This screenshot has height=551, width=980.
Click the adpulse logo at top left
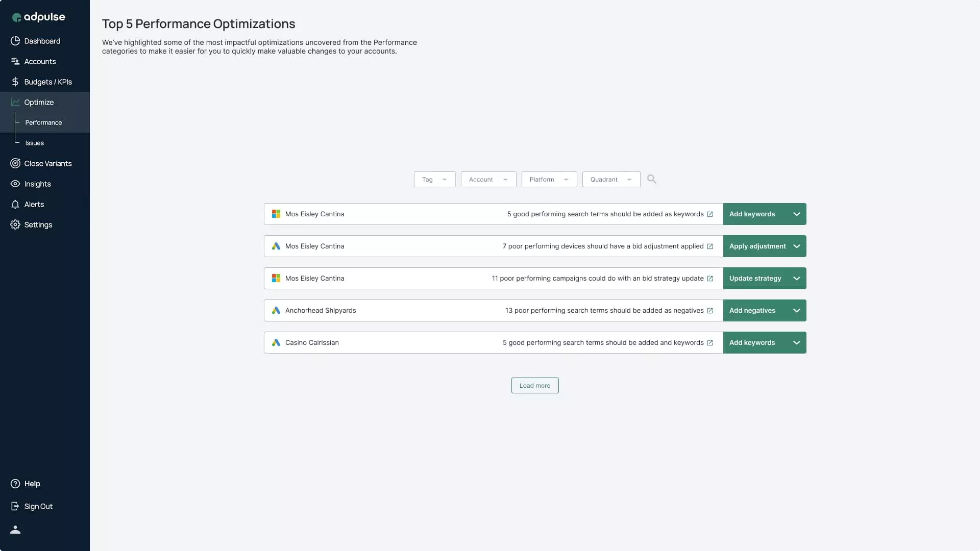click(38, 16)
